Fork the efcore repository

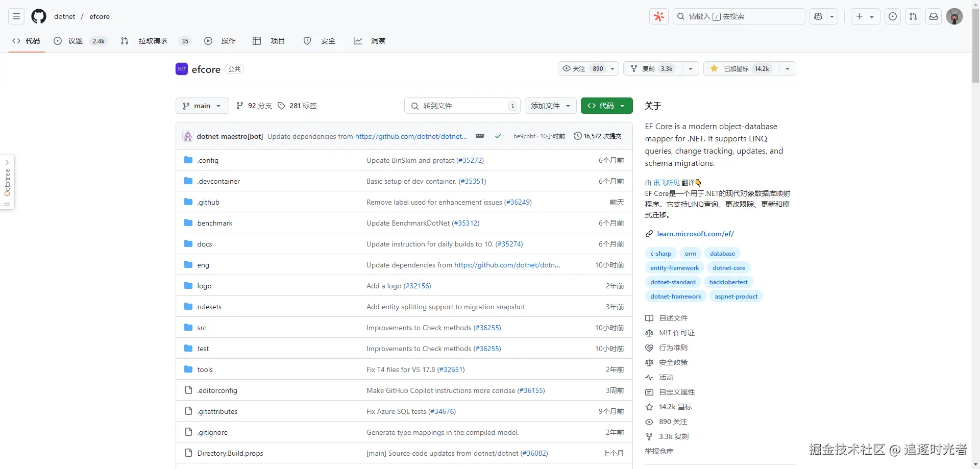point(653,68)
